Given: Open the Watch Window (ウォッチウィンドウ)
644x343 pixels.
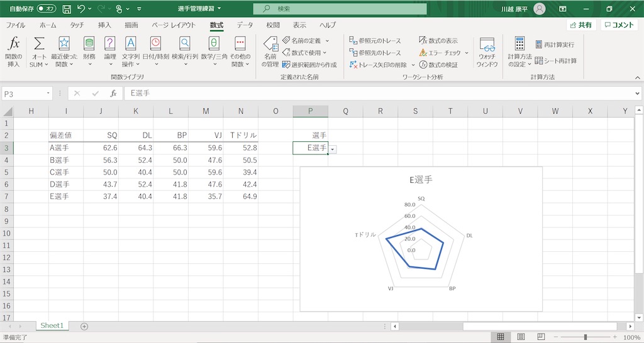Looking at the screenshot, I should [x=487, y=52].
